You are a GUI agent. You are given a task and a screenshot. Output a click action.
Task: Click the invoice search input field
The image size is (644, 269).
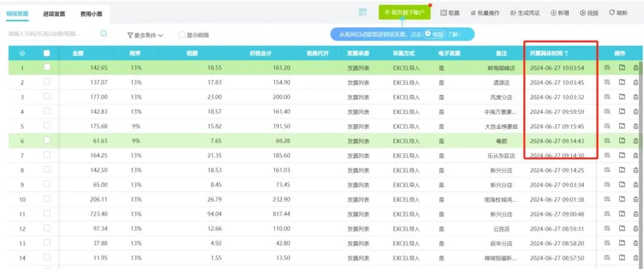pos(51,34)
